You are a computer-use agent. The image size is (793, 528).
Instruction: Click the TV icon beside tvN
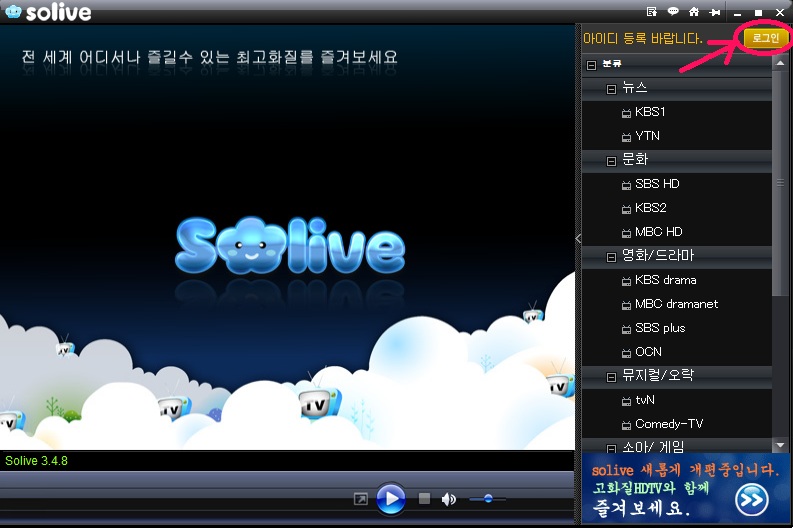[626, 401]
